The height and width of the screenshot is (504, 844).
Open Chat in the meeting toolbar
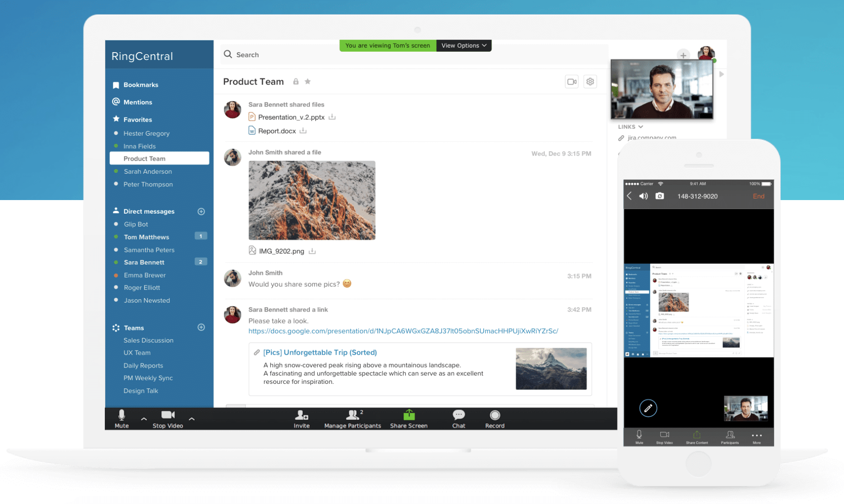tap(458, 415)
